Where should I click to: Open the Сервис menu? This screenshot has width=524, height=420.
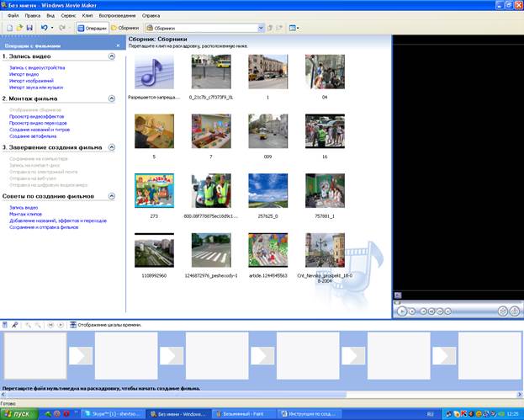tap(68, 16)
